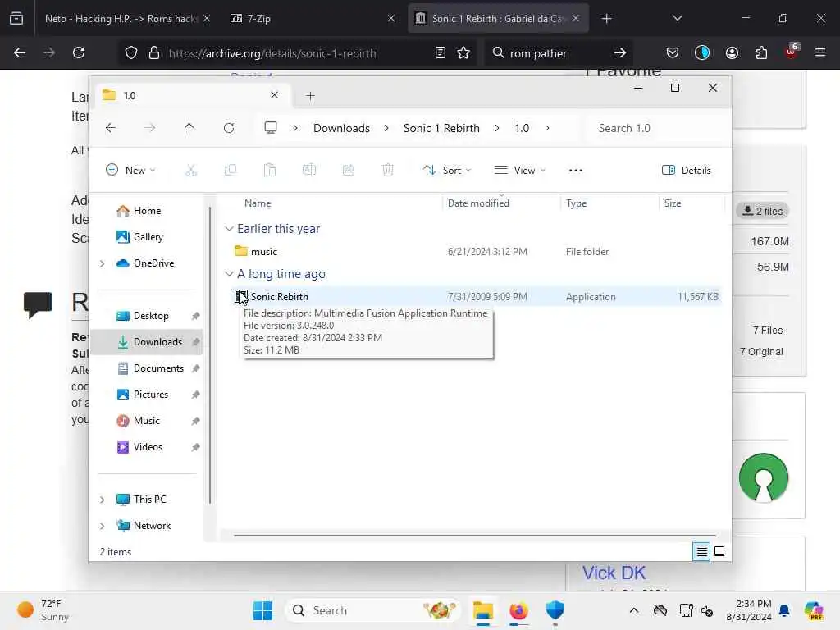The image size is (840, 630).
Task: Toggle Firefox reader view
Action: coord(440,53)
